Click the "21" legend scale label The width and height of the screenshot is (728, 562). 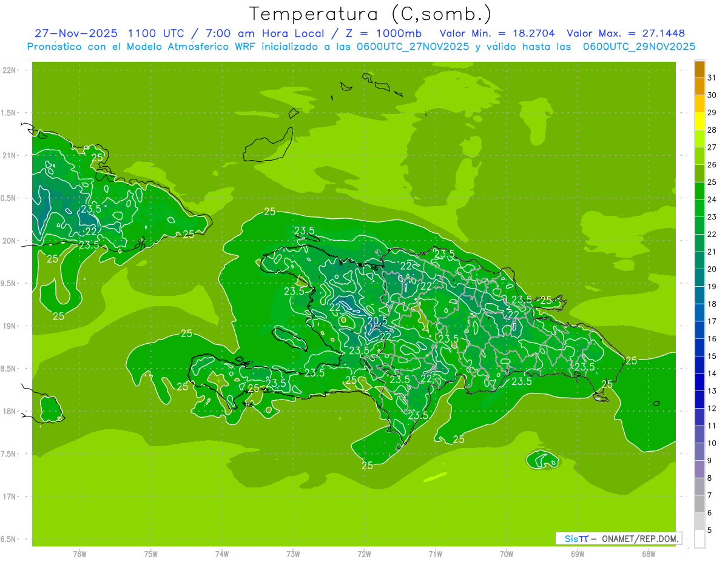point(712,252)
